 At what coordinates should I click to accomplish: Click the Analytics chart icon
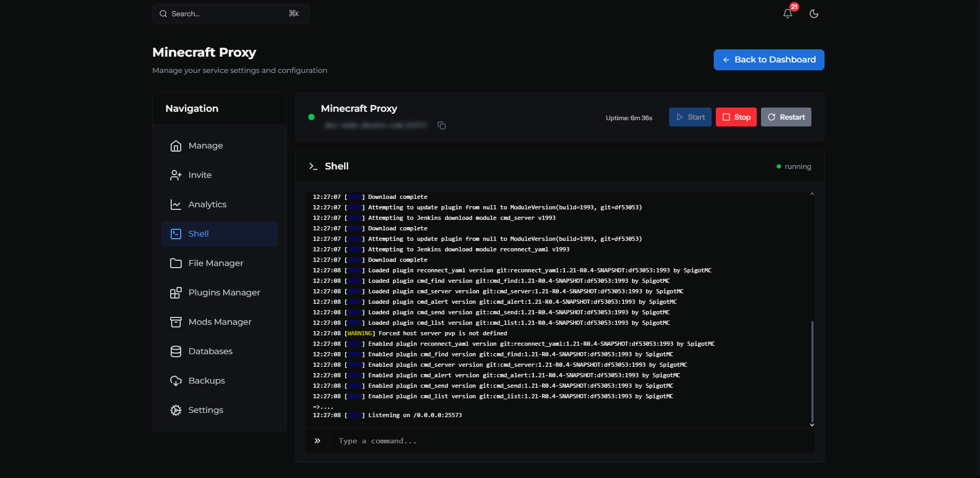pos(176,205)
